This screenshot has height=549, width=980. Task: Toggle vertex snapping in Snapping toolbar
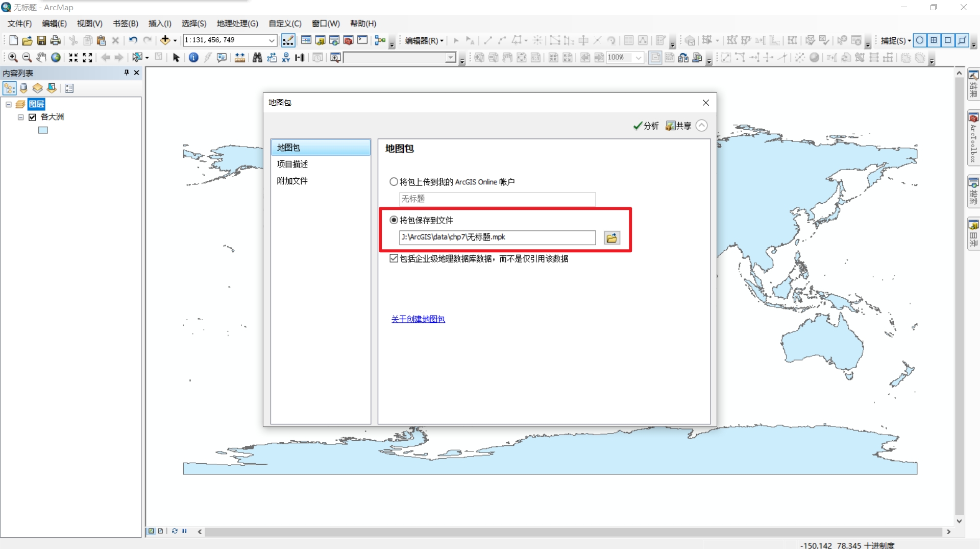click(947, 40)
